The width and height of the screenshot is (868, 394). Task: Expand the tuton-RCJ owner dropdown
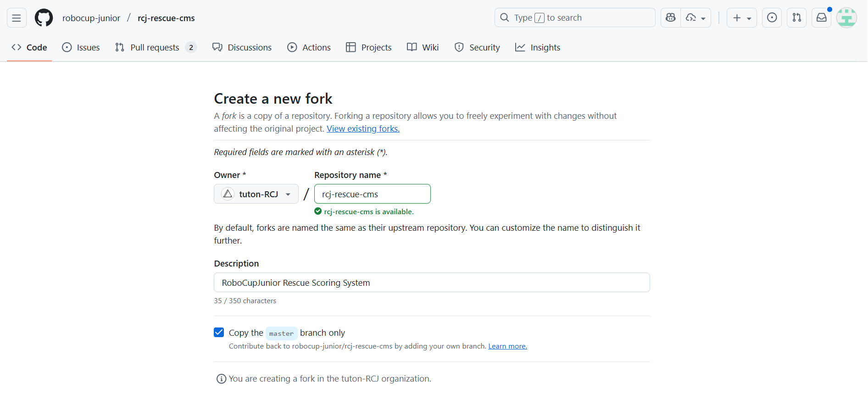(x=256, y=194)
